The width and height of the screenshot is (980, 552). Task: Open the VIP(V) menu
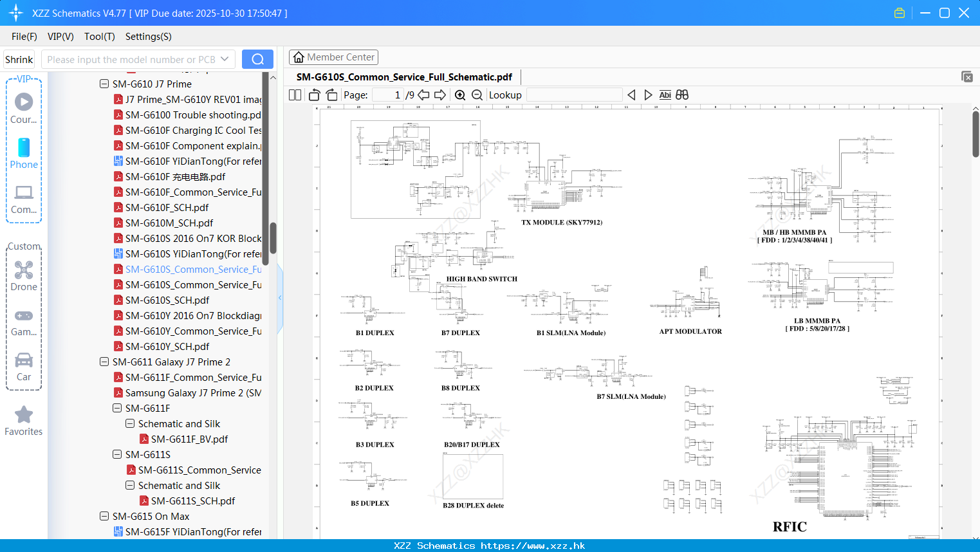coord(60,37)
